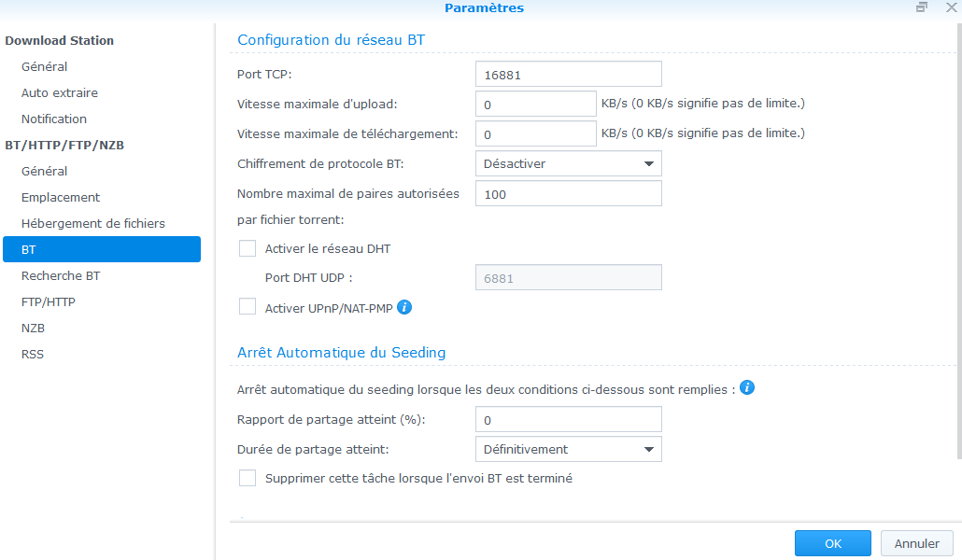The width and height of the screenshot is (962, 560).
Task: Go to the NZB settings page
Action: pyautogui.click(x=34, y=329)
